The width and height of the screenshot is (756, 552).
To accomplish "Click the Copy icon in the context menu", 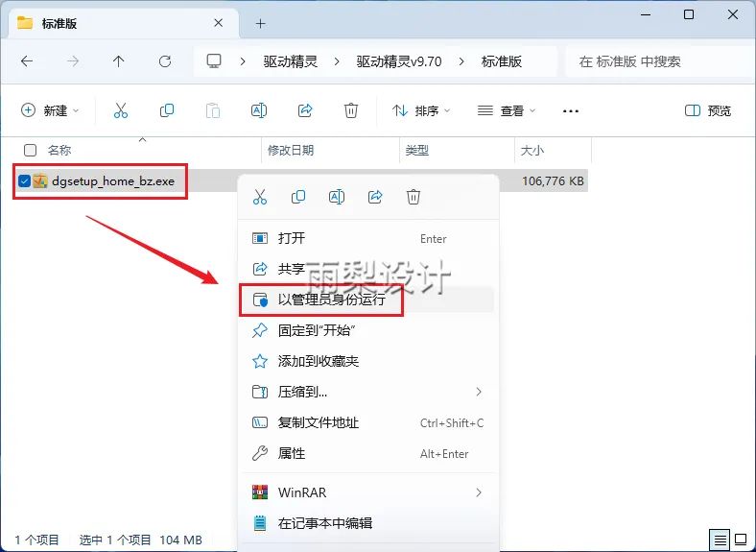I will [298, 197].
